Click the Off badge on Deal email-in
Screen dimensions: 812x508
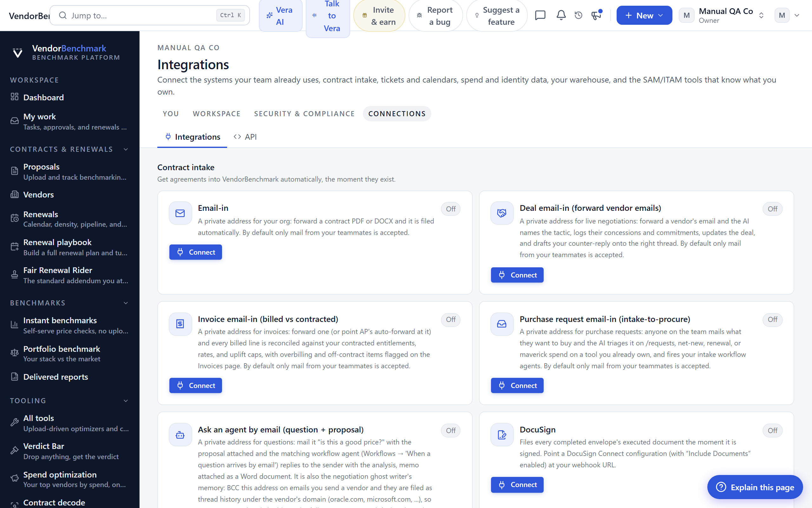coord(772,209)
